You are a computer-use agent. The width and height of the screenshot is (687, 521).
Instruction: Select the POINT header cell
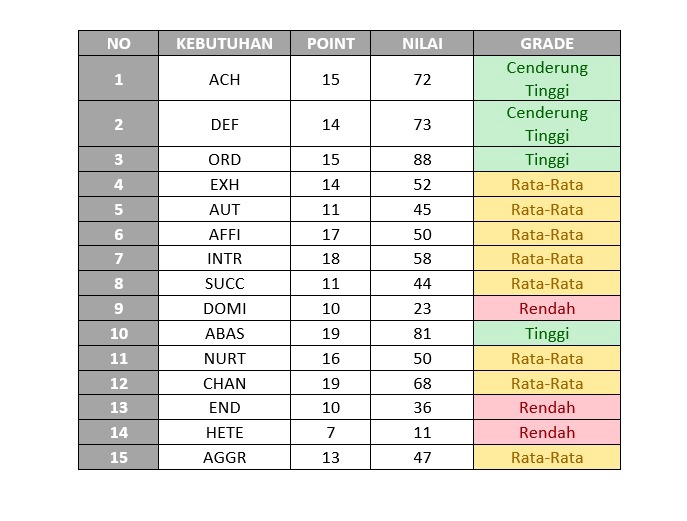[x=330, y=44]
